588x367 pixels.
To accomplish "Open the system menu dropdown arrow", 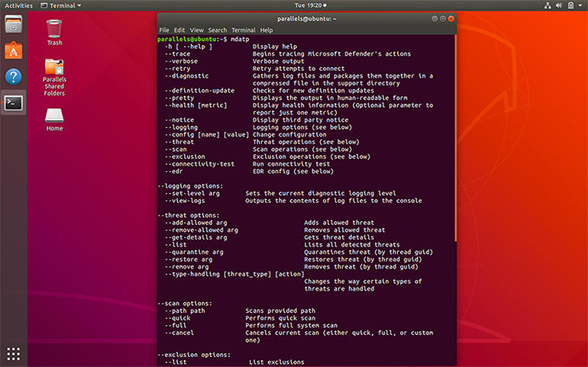I will click(579, 5).
